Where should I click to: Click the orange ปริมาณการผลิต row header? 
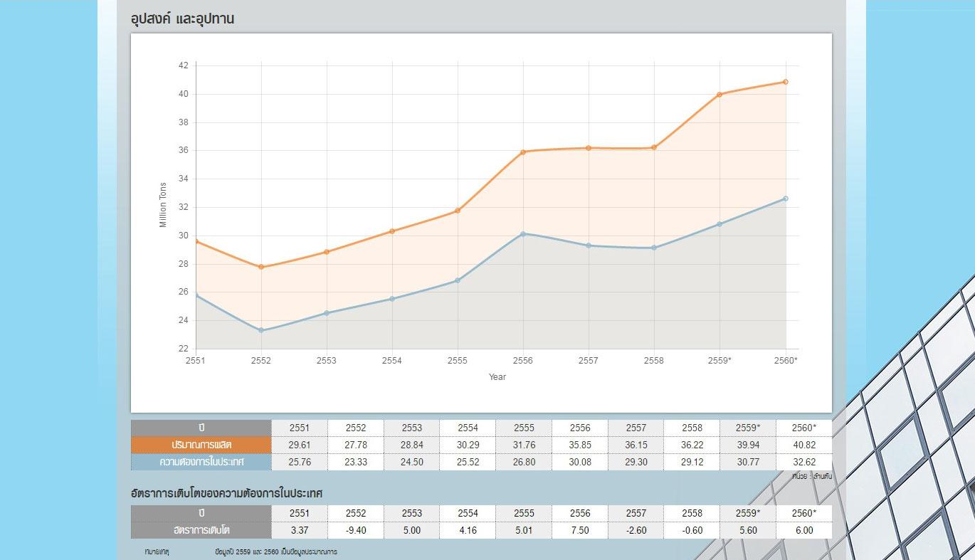(201, 445)
